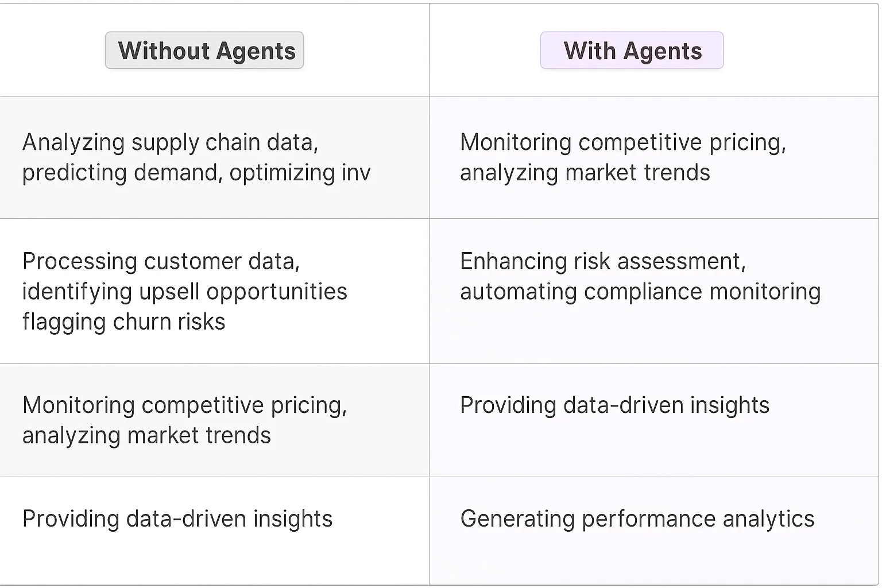Click the Without Agents header badge
The width and height of the screenshot is (882, 588).
[x=204, y=51]
